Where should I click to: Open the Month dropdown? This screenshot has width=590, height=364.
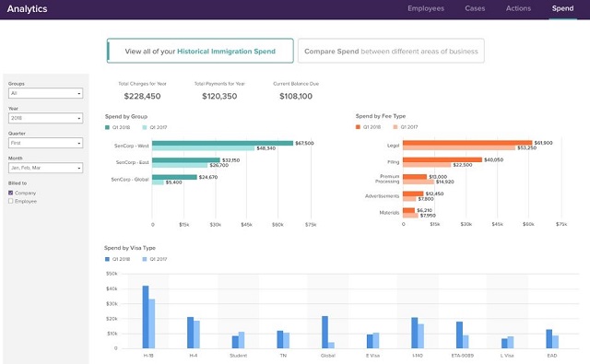45,168
